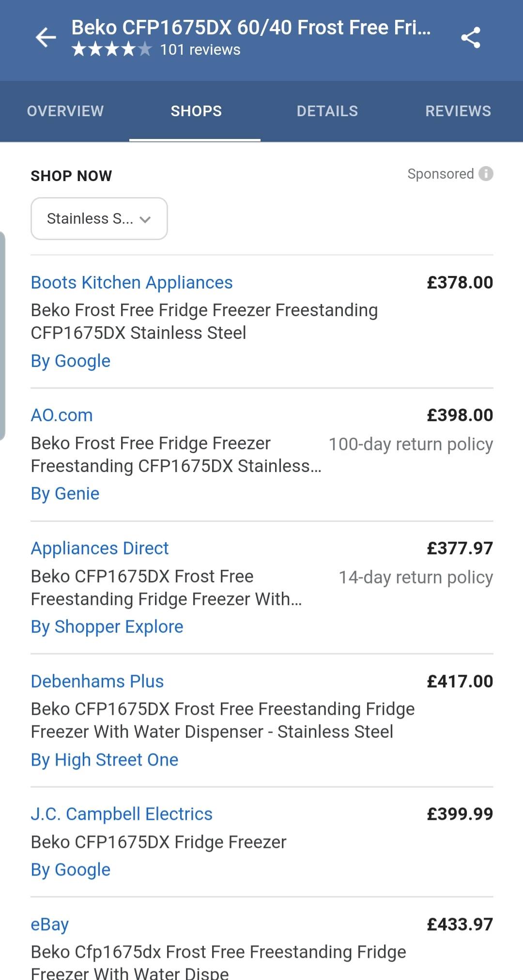
Task: Tap the left edge drawer handle
Action: tap(2, 336)
